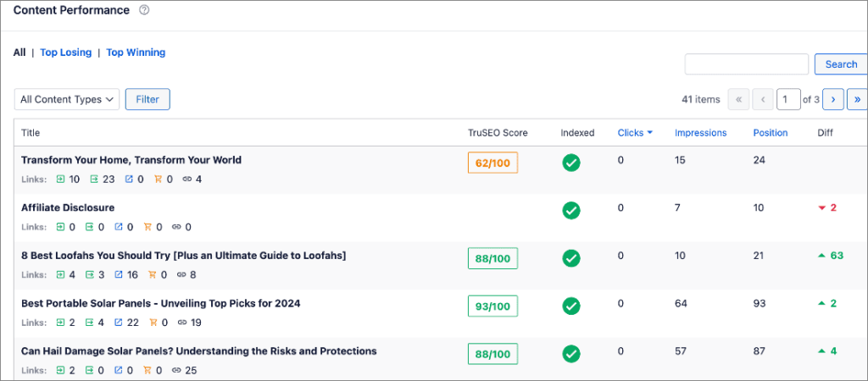868x381 pixels.
Task: Sort by Clicks column header
Action: pyautogui.click(x=631, y=133)
